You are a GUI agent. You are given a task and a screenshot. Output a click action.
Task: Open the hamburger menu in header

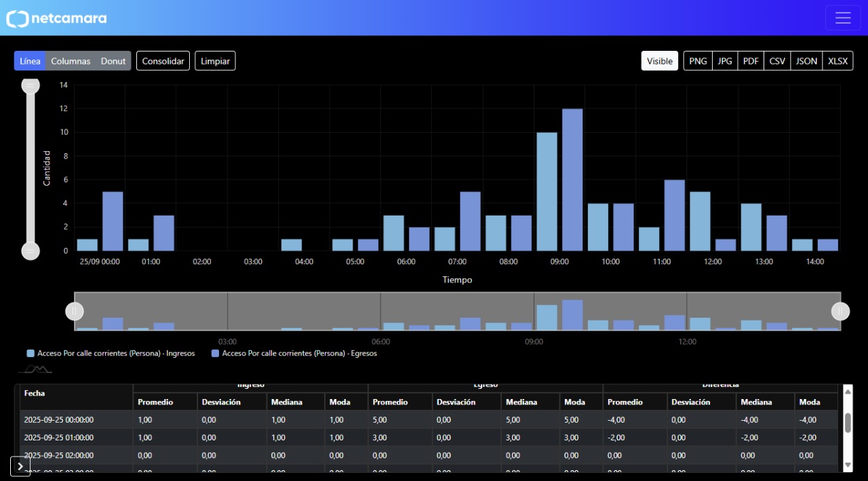[x=843, y=18]
